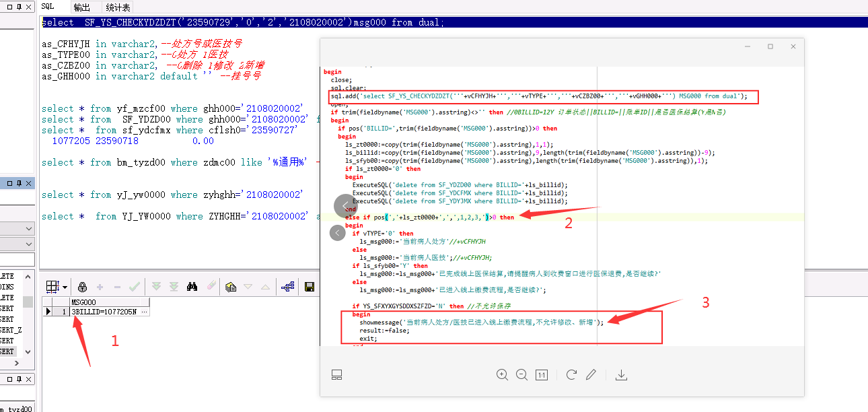This screenshot has width=868, height=412.
Task: Close the middle left docked panel
Action: [x=30, y=183]
